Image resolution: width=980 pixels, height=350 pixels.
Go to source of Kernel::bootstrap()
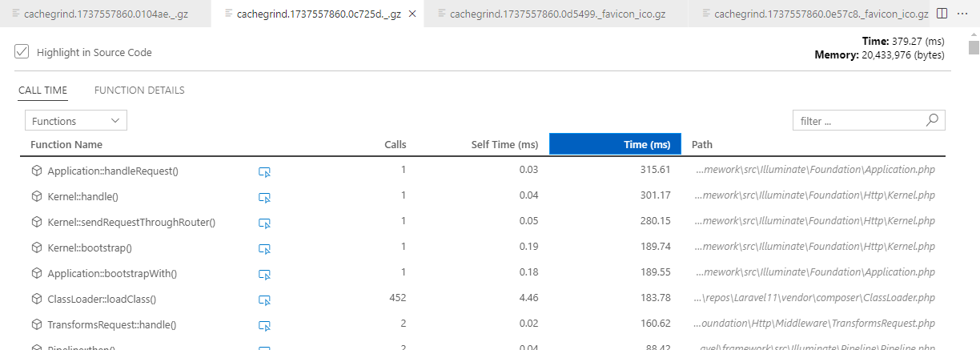coord(266,248)
